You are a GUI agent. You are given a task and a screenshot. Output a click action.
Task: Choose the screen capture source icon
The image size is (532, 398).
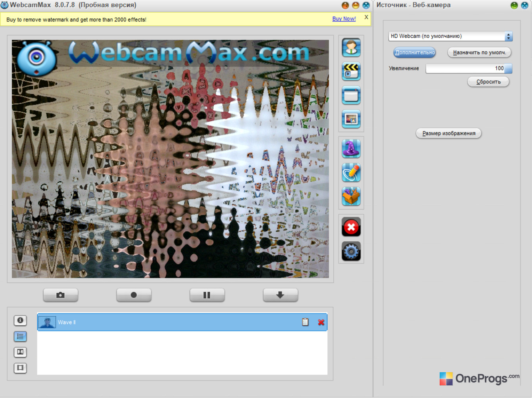351,95
